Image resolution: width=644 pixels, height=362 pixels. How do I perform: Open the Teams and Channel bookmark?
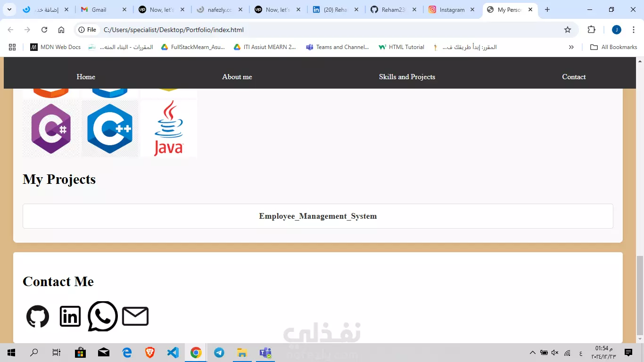click(x=338, y=47)
